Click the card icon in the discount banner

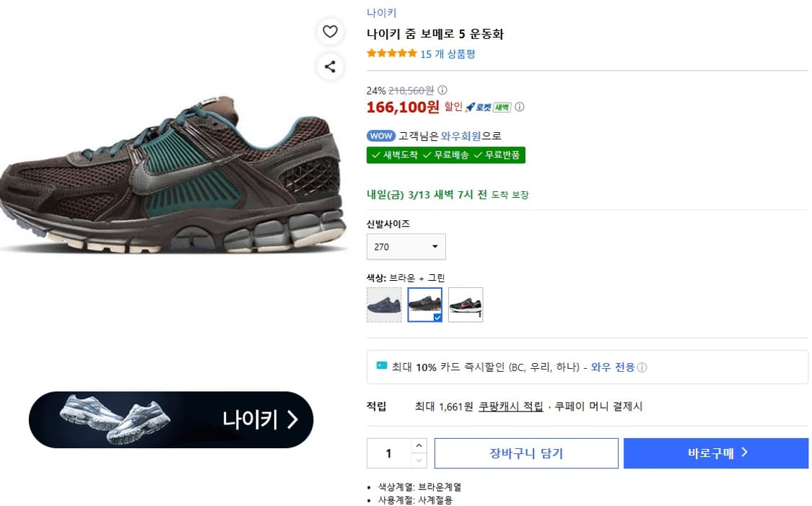380,366
